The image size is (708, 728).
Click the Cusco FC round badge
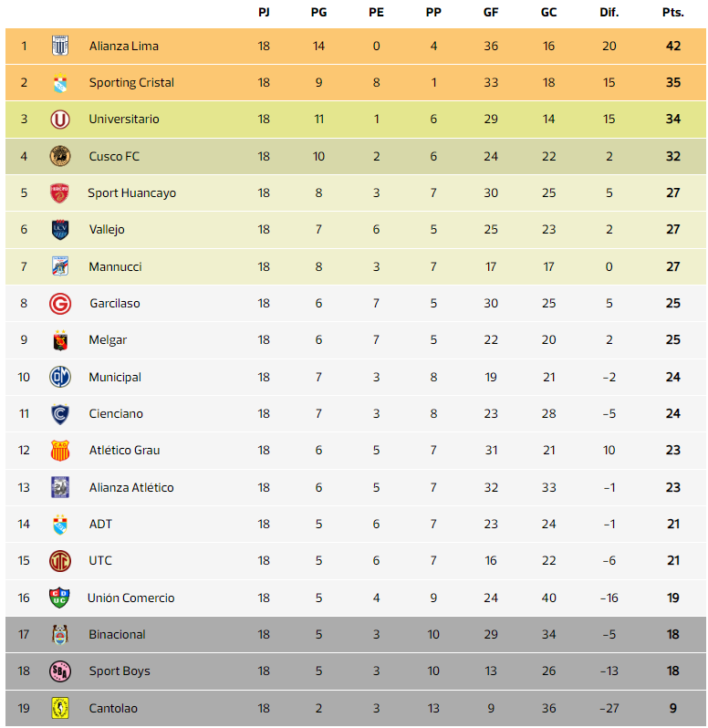pos(60,156)
